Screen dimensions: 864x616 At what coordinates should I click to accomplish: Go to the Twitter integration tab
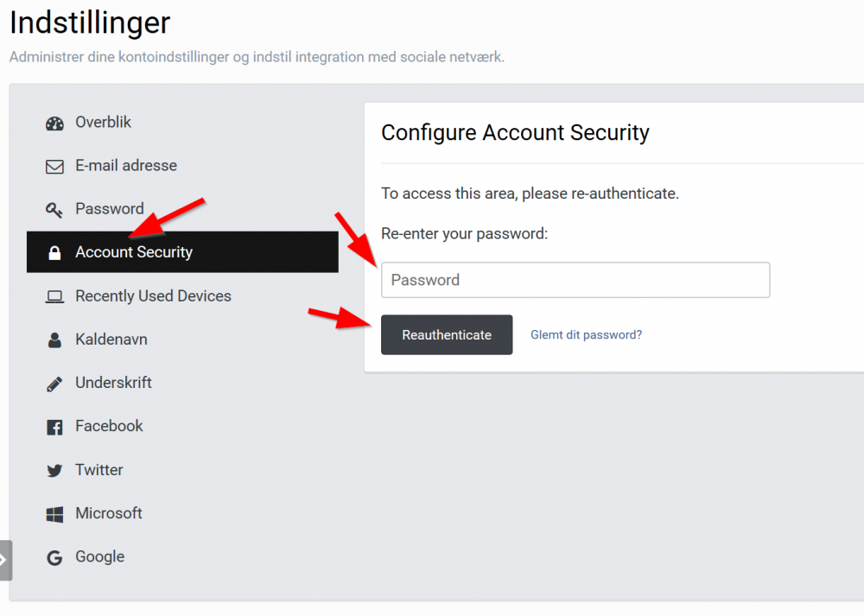(x=98, y=470)
